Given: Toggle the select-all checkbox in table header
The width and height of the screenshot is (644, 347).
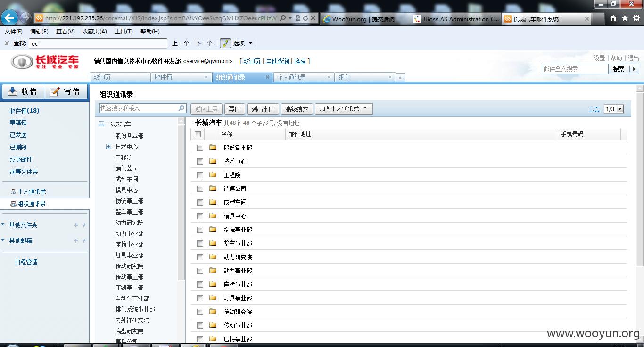Looking at the screenshot, I should click(x=198, y=134).
